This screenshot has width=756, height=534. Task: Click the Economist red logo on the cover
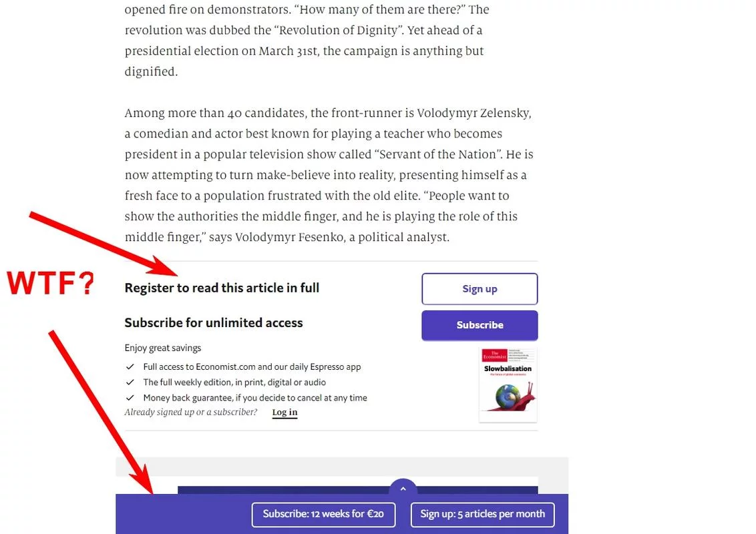[x=494, y=355]
